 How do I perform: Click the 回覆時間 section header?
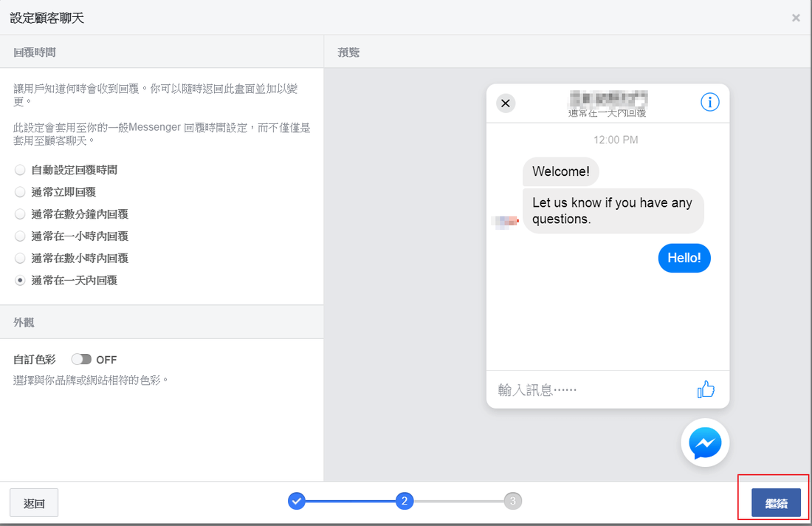(162, 52)
